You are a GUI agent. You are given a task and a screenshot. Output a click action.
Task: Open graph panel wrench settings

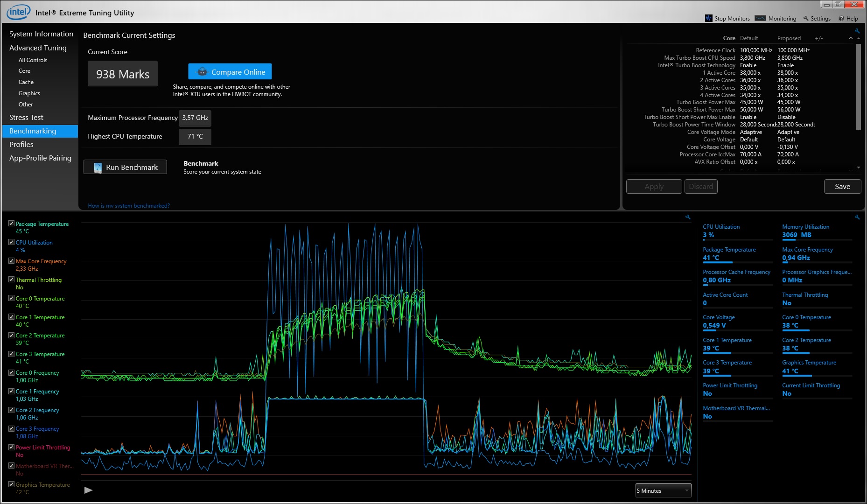click(x=688, y=217)
